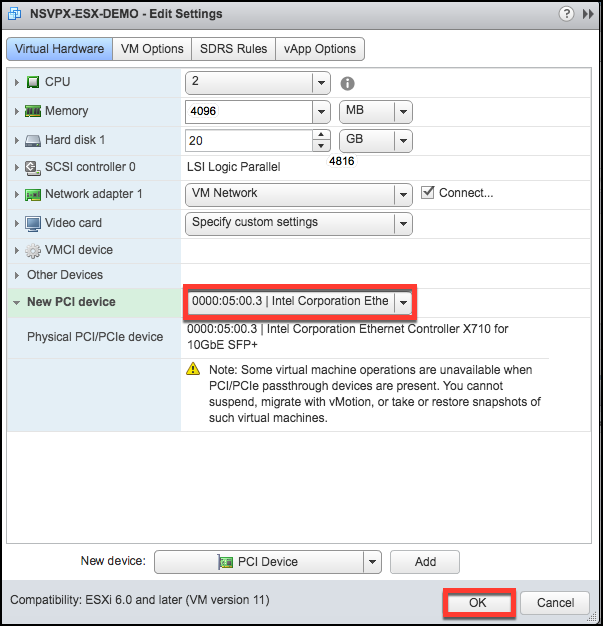
Task: Expand the Memory row
Action: click(16, 111)
